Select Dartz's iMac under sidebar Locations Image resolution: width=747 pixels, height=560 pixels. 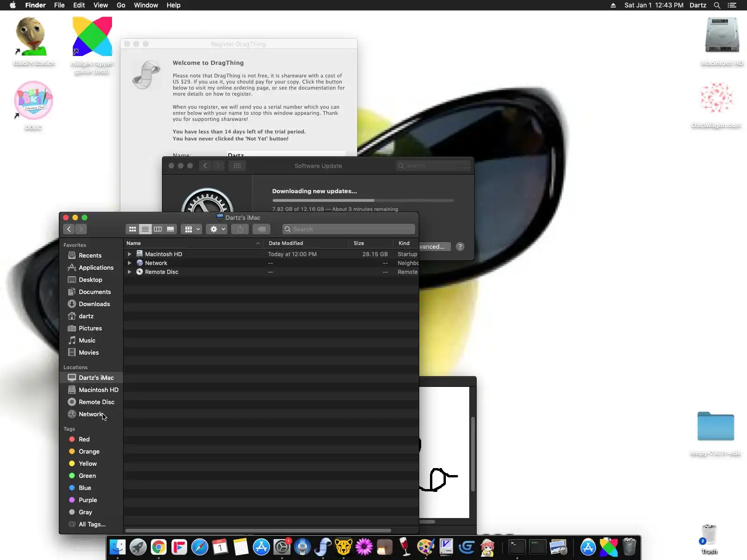(x=92, y=378)
